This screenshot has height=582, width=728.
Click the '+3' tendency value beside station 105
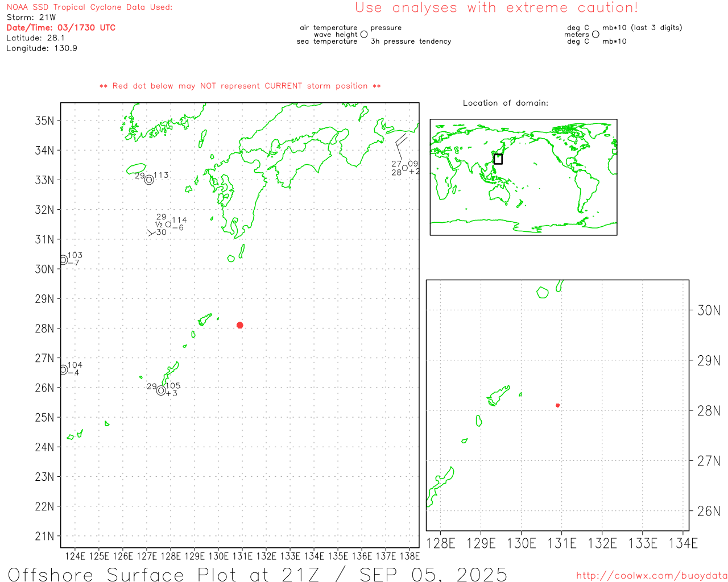(x=172, y=393)
